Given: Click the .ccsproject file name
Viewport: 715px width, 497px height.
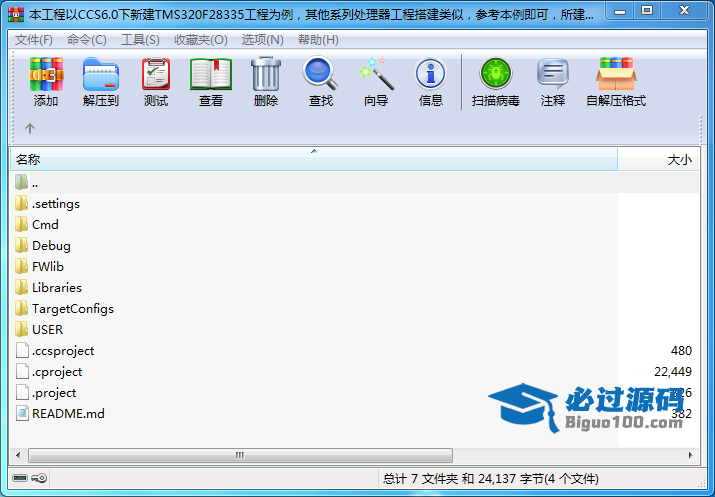Looking at the screenshot, I should coord(63,351).
